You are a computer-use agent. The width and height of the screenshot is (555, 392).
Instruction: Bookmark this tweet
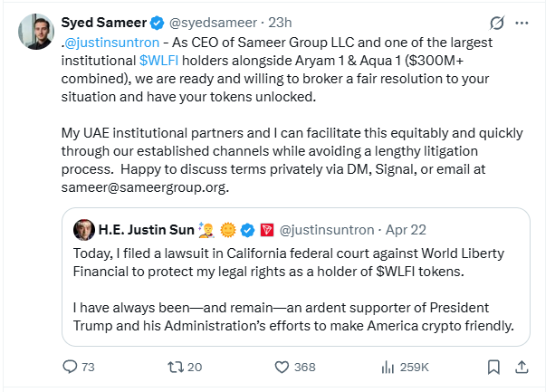pos(493,367)
